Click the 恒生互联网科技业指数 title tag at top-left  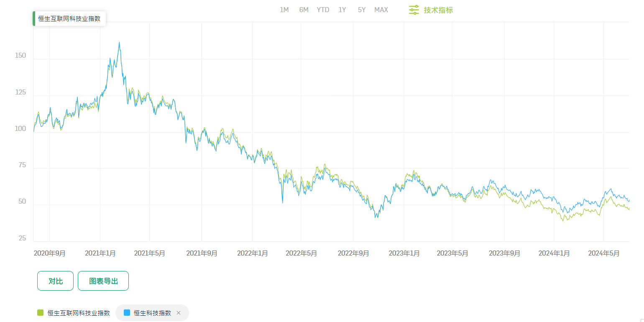point(69,19)
